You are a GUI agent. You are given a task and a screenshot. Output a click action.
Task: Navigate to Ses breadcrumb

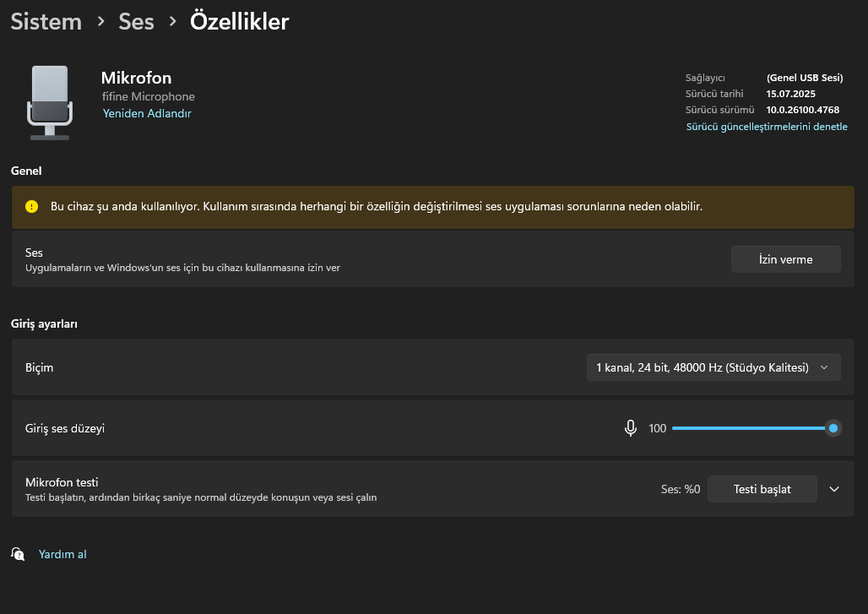point(136,22)
